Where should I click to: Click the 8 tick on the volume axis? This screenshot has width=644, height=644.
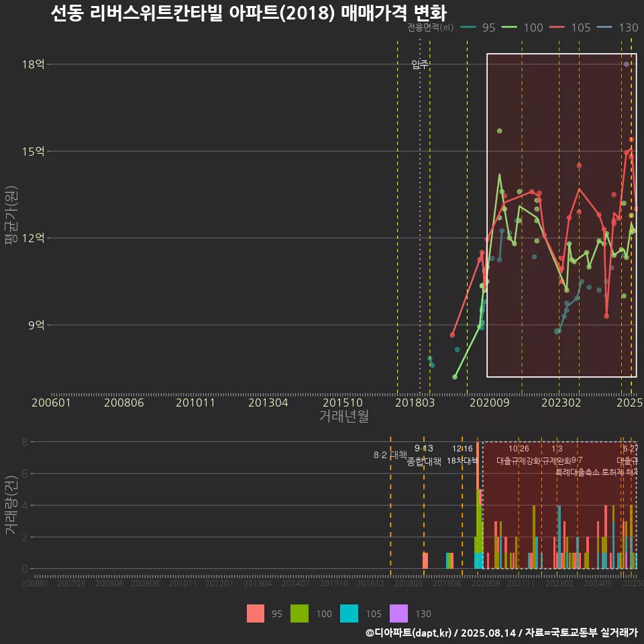[25, 442]
